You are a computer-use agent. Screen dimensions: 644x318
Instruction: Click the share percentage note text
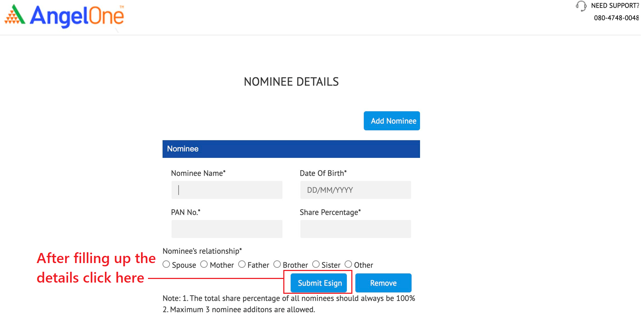tap(289, 298)
